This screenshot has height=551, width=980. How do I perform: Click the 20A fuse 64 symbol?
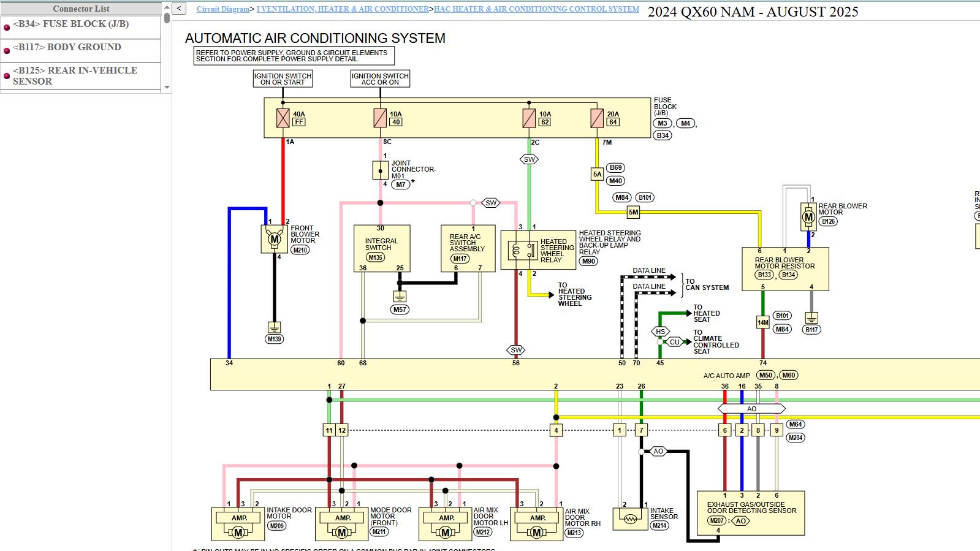tap(597, 118)
